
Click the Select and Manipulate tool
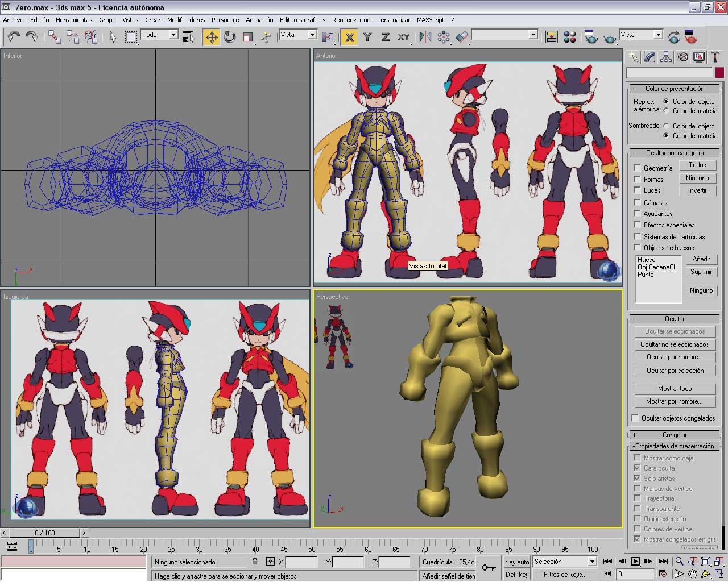point(266,37)
